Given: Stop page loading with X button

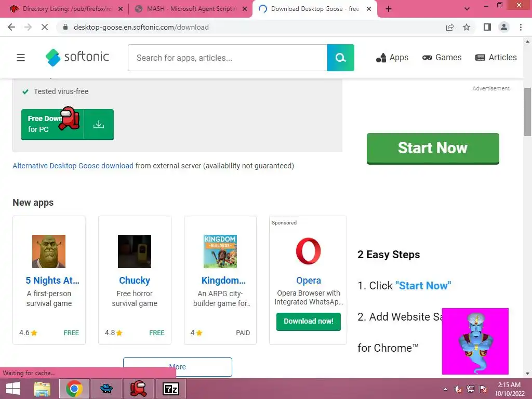Looking at the screenshot, I should (x=45, y=27).
